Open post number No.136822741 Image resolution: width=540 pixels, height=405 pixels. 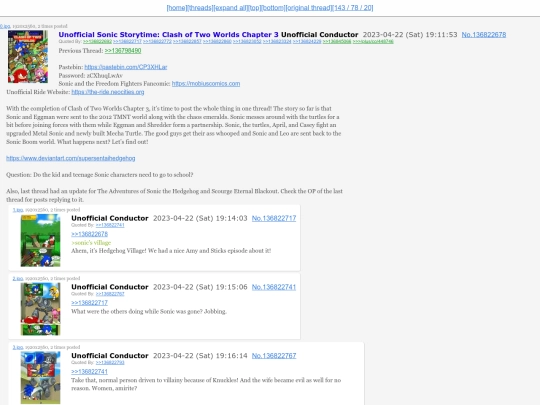coord(274,287)
